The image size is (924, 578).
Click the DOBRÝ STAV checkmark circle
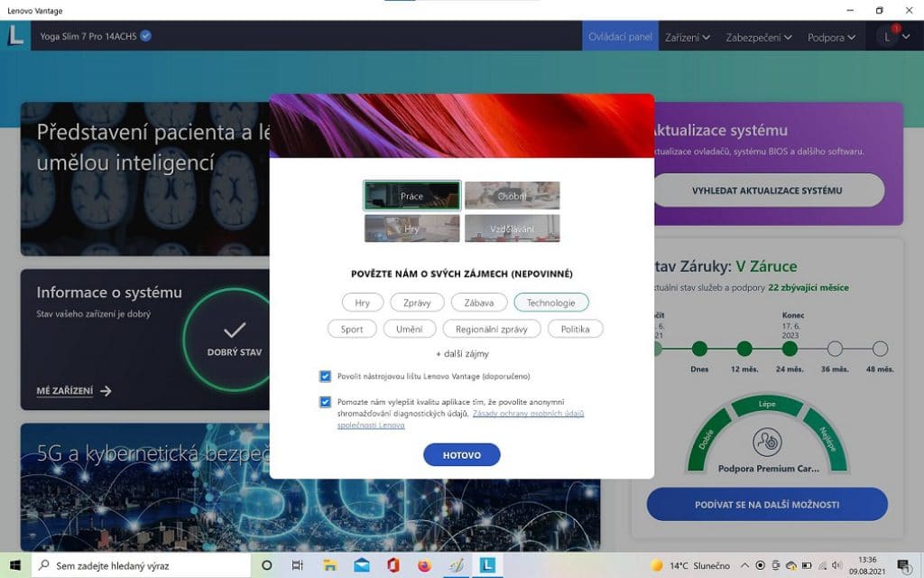(x=235, y=340)
